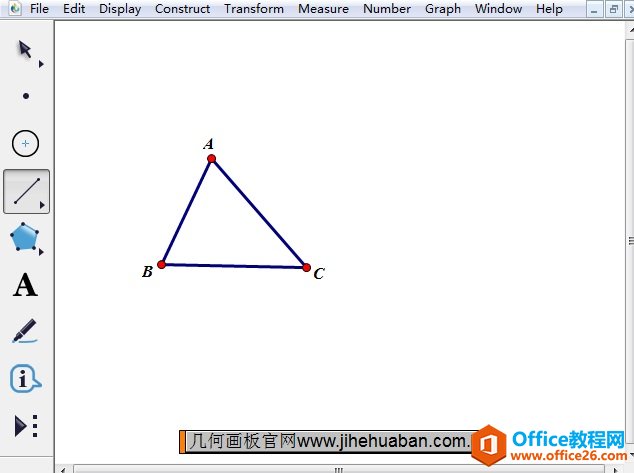Select red point C of the triangle
The width and height of the screenshot is (634, 473).
[306, 267]
